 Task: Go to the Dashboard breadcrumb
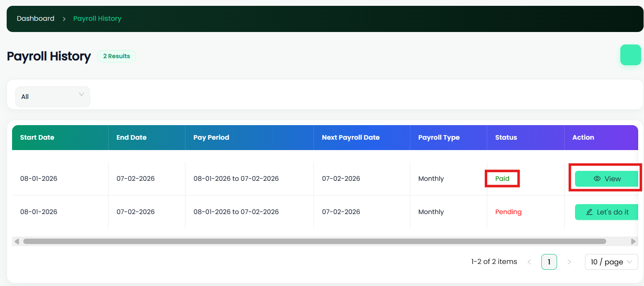(35, 19)
